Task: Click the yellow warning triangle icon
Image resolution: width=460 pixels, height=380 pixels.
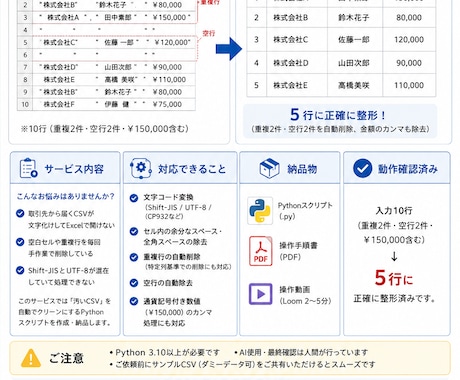Action: (31, 358)
